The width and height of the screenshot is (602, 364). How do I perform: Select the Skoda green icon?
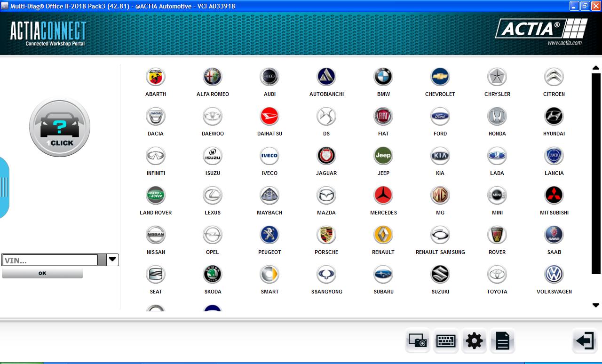pyautogui.click(x=213, y=274)
